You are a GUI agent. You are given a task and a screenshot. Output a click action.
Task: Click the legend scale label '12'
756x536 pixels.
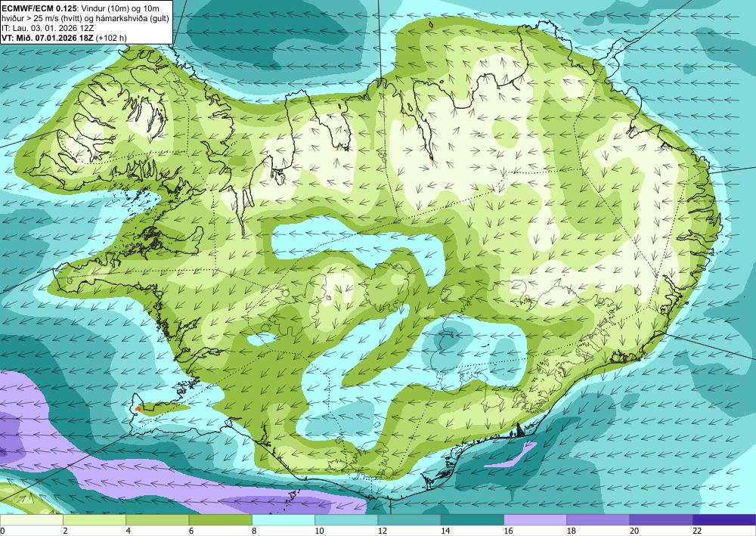point(382,531)
